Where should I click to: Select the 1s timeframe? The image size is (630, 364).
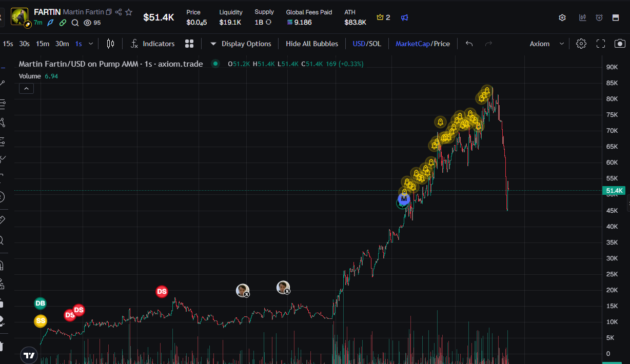(x=78, y=44)
